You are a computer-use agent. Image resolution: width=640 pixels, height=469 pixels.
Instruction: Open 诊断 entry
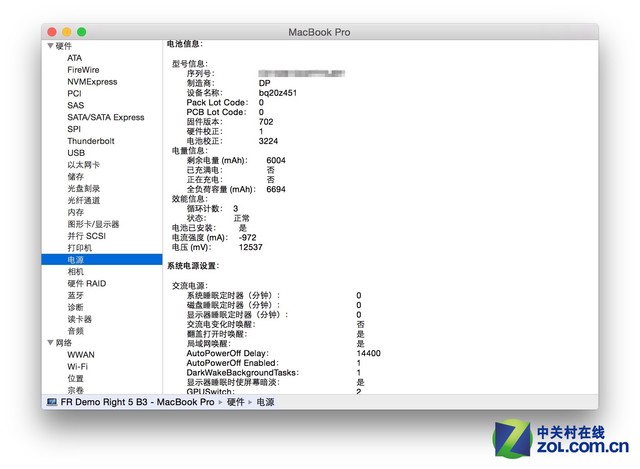click(x=76, y=307)
